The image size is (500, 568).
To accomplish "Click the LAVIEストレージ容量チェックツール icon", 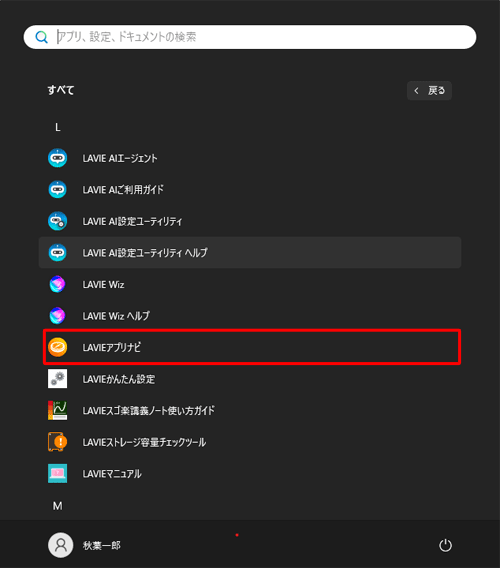I will tap(58, 442).
